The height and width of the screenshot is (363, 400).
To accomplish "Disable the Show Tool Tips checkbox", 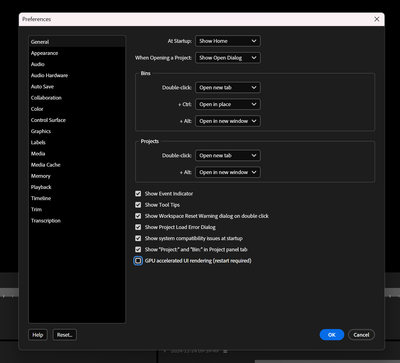I will coord(138,205).
